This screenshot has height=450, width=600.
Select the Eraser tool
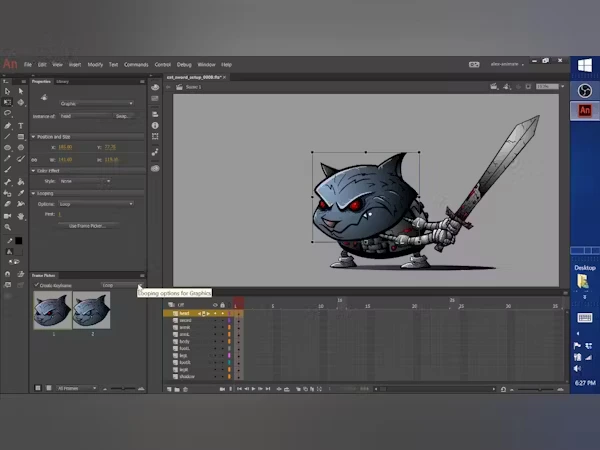[x=7, y=204]
